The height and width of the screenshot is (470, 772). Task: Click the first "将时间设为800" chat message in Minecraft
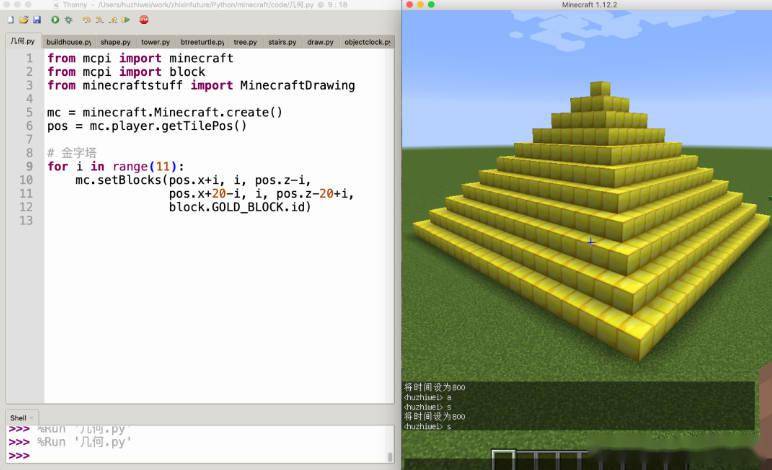[434, 387]
